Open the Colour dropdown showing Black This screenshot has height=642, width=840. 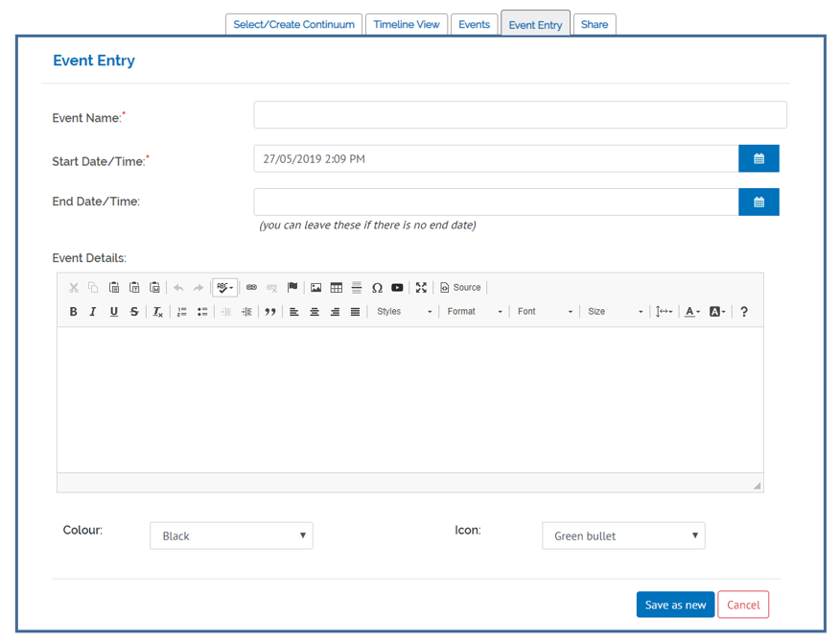point(231,535)
